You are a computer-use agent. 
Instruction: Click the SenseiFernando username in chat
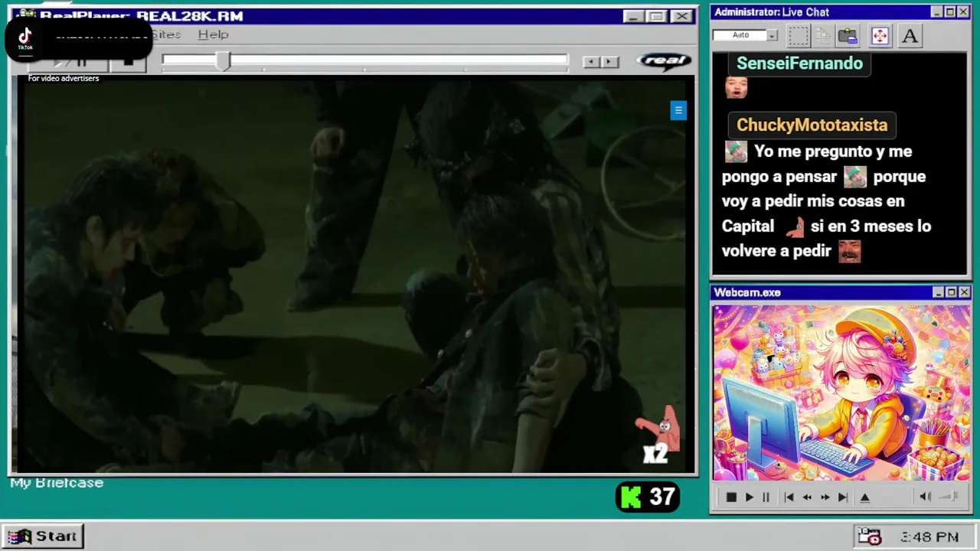tap(799, 64)
